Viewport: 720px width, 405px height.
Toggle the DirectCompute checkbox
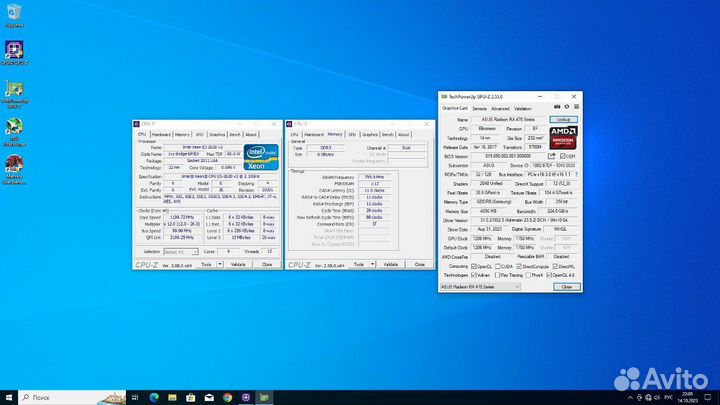click(x=519, y=266)
